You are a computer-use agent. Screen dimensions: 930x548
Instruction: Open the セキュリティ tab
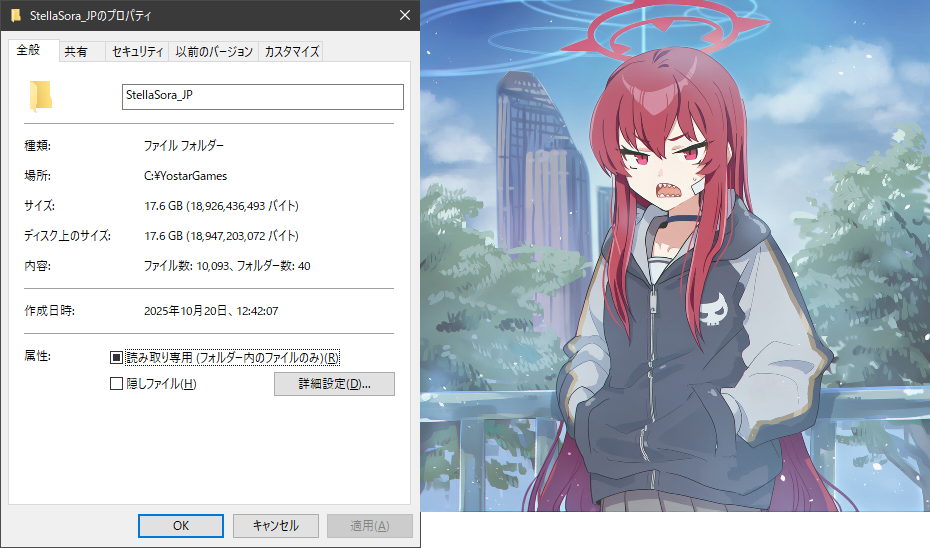coord(138,52)
